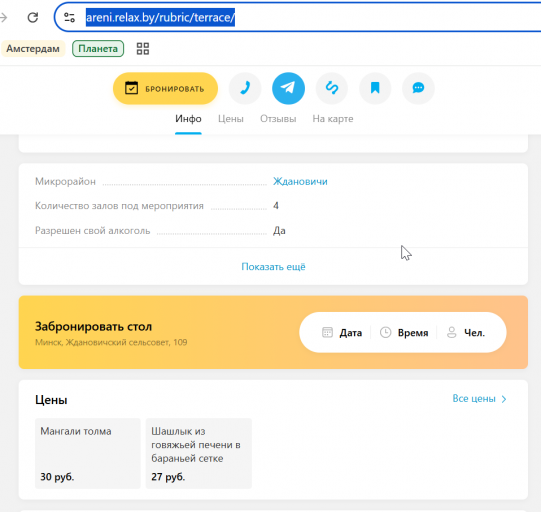541x512 pixels.
Task: Switch to the На карте tab
Action: 333,119
